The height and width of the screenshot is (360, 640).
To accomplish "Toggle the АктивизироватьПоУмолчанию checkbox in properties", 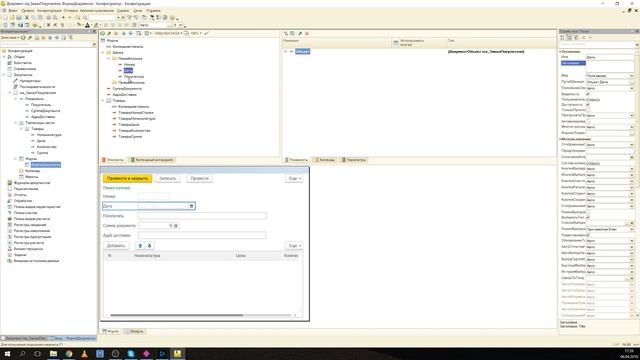I will (588, 121).
